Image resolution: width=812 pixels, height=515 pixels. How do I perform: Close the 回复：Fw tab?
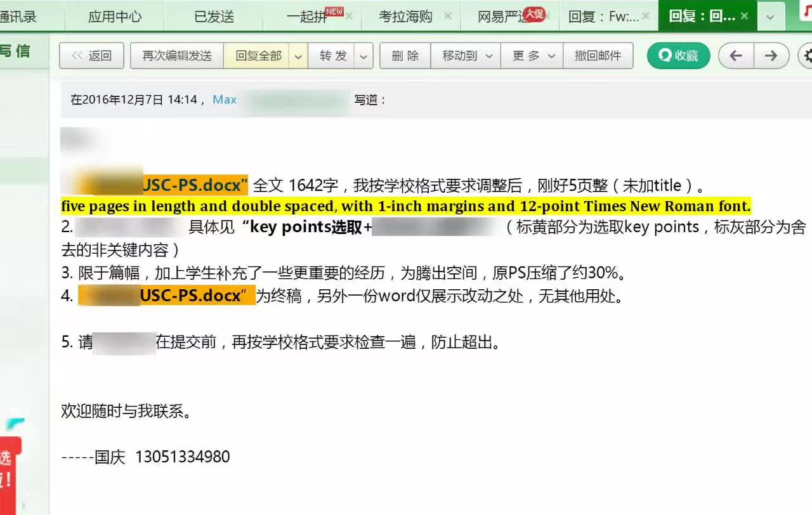coord(646,16)
